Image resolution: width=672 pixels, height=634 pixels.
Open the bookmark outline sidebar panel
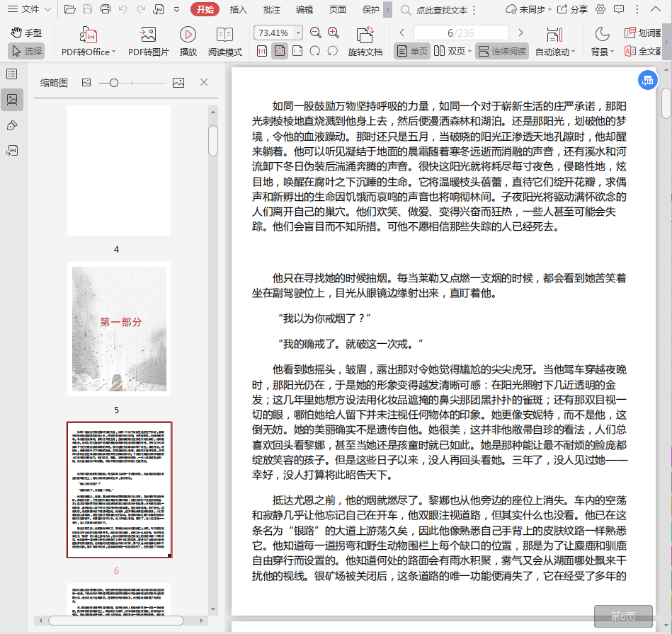click(x=11, y=74)
